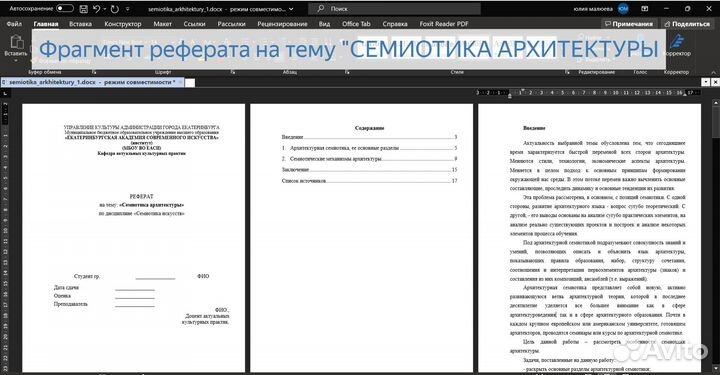The width and height of the screenshot is (720, 375).
Task: Close the Office Tab bar with X
Action: click(x=715, y=82)
